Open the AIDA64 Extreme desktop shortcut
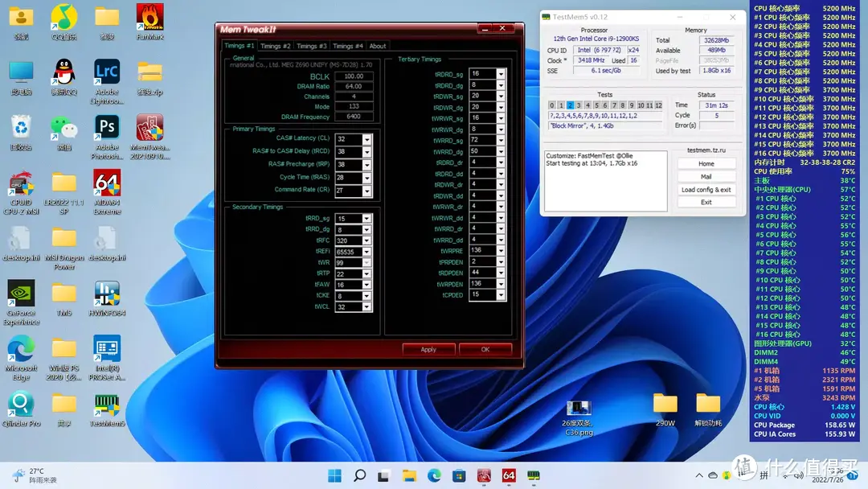The width and height of the screenshot is (868, 489). coord(107,192)
